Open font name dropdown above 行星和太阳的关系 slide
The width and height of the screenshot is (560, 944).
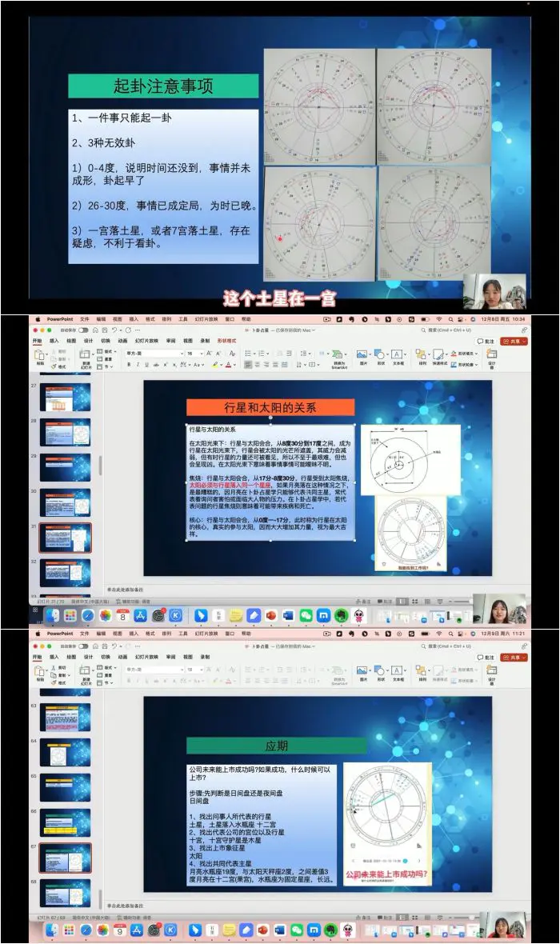[x=156, y=353]
